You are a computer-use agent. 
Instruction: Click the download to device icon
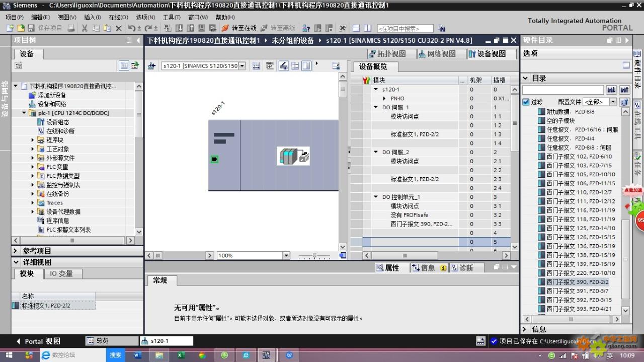(x=180, y=28)
